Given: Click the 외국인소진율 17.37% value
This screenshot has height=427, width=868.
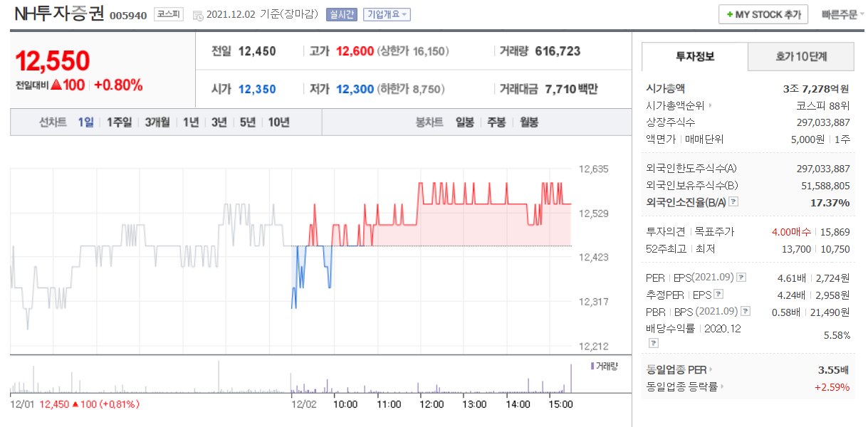Looking at the screenshot, I should 830,203.
